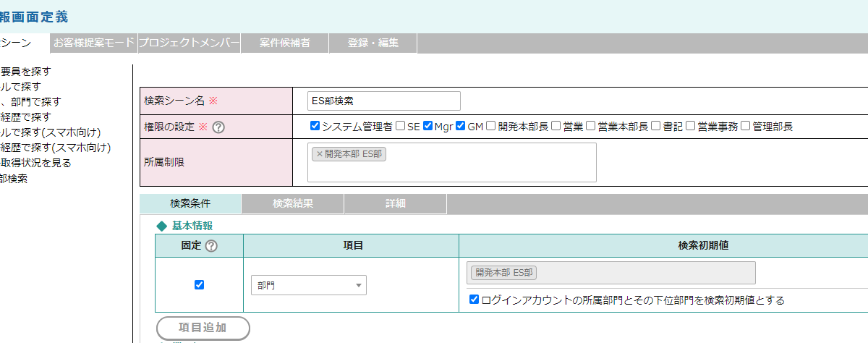Check the 開発本部長 checkbox

coord(491,126)
